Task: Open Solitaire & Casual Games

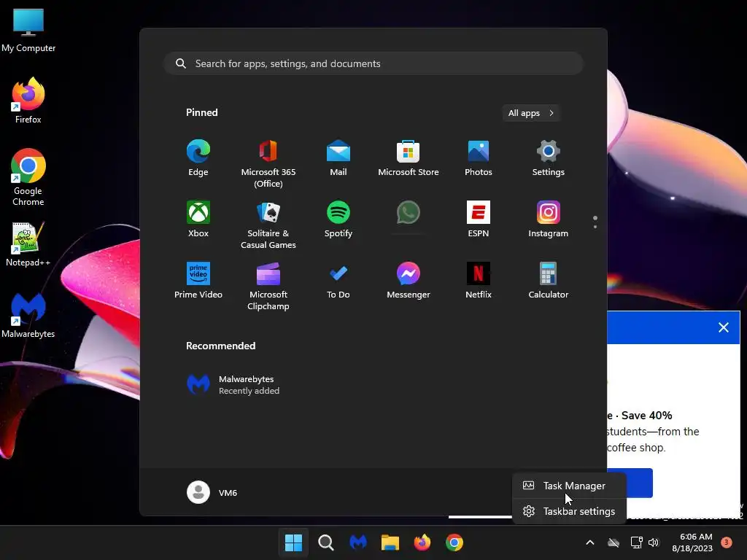Action: coord(268,225)
